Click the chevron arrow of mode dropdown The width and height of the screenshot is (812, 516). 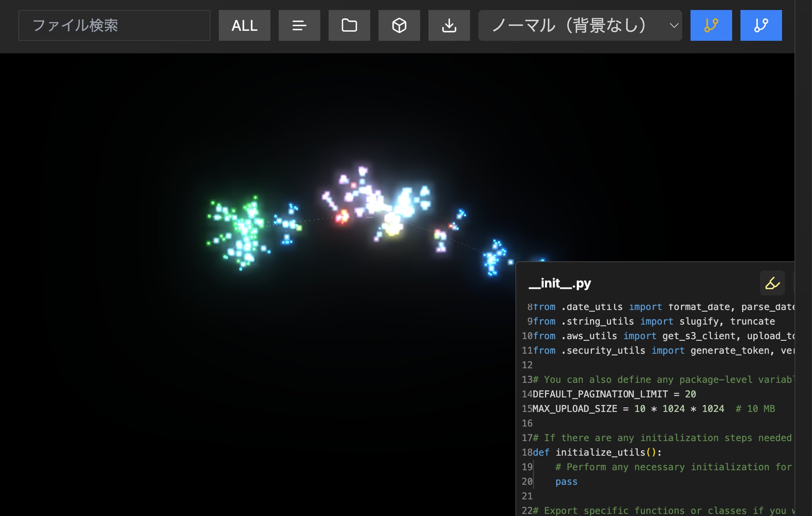(674, 25)
